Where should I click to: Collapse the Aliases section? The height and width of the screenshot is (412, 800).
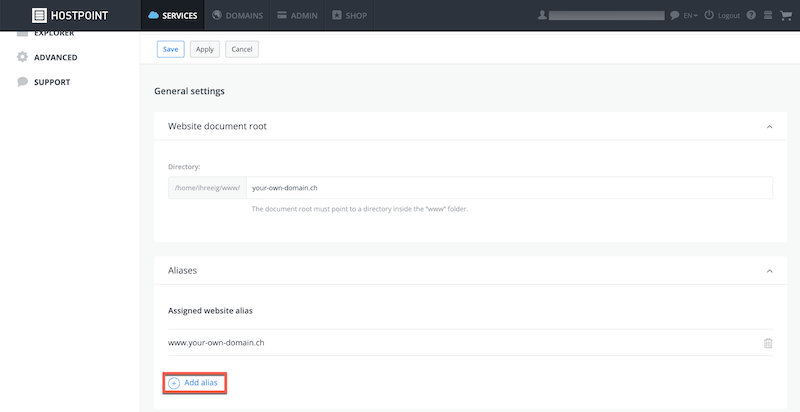(769, 271)
